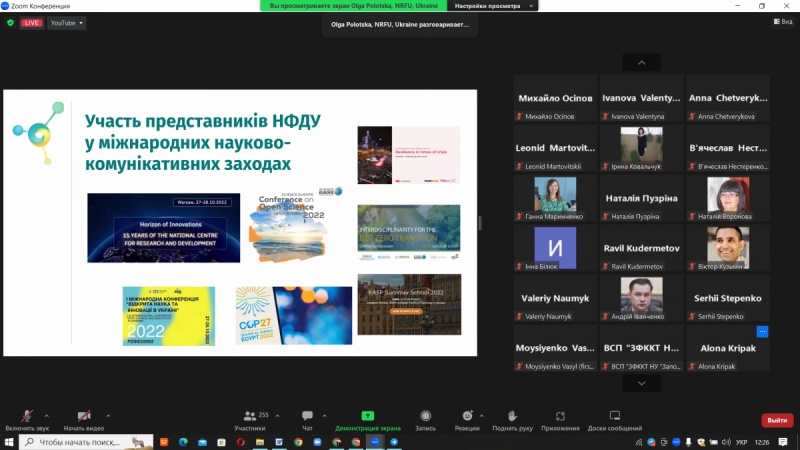Open the Участники participants panel
800x450 pixels.
250,416
